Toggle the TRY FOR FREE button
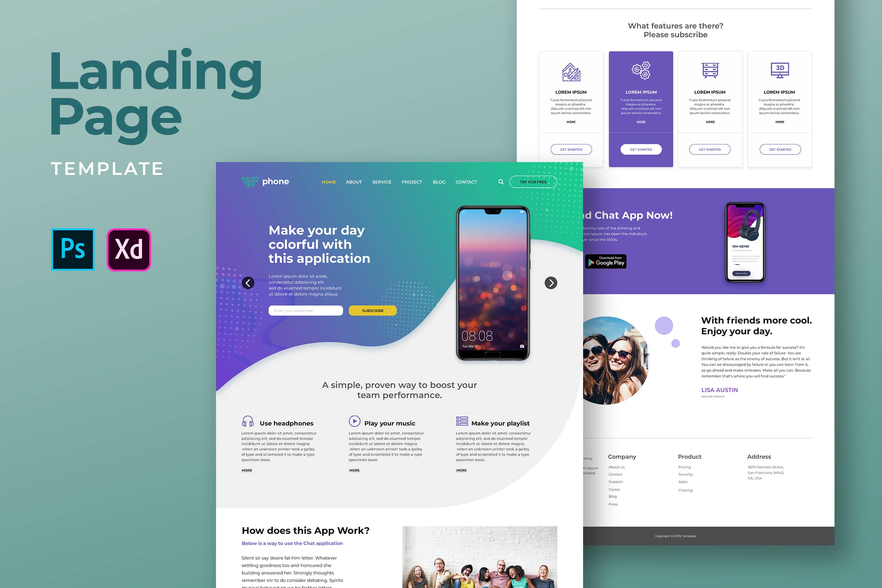Viewport: 882px width, 588px height. pyautogui.click(x=535, y=181)
